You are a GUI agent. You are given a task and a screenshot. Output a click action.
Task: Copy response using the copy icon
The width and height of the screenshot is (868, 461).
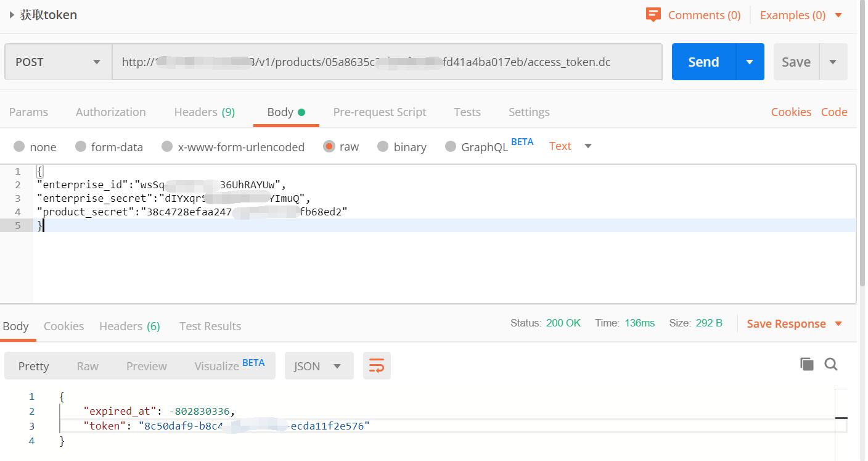pos(806,364)
